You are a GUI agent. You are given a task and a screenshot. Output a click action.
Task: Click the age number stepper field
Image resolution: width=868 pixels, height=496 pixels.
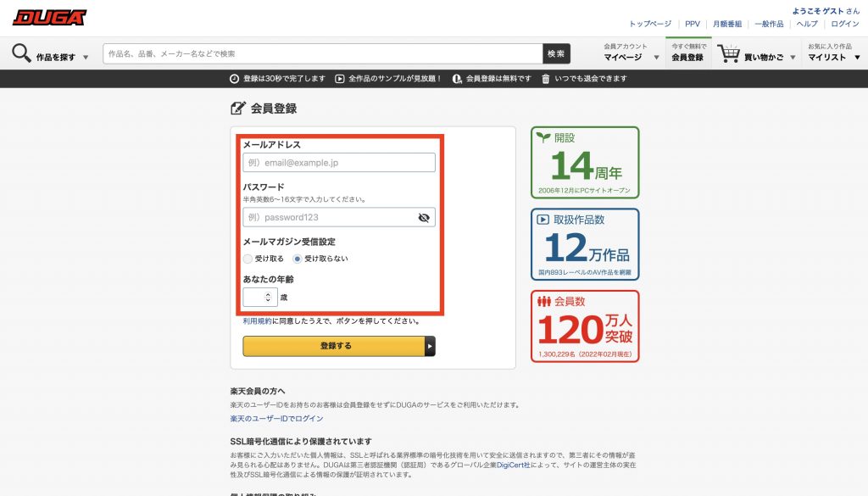(259, 297)
